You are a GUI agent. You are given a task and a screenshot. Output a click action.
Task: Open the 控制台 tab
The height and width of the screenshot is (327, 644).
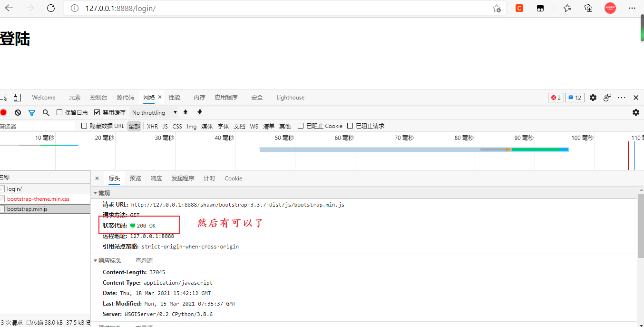point(98,98)
